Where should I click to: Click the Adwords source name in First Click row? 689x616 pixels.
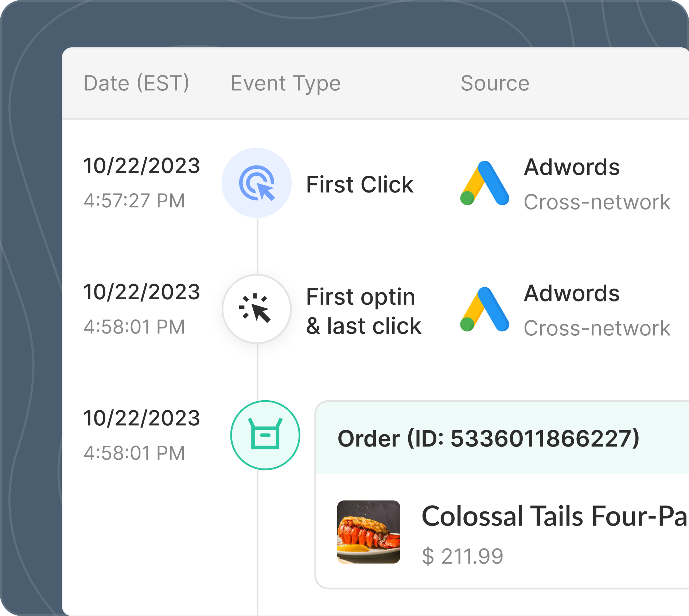tap(572, 167)
